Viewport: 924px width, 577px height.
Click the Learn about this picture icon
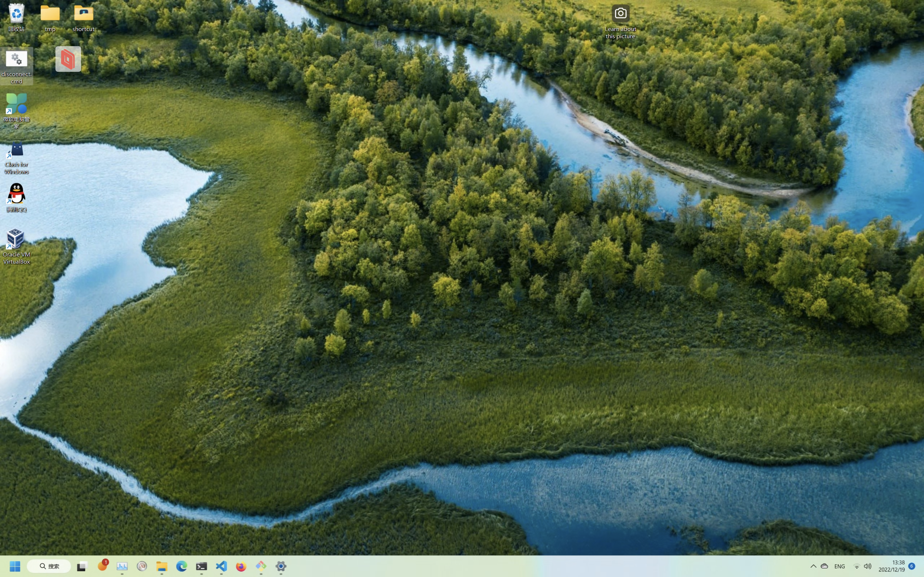[620, 14]
